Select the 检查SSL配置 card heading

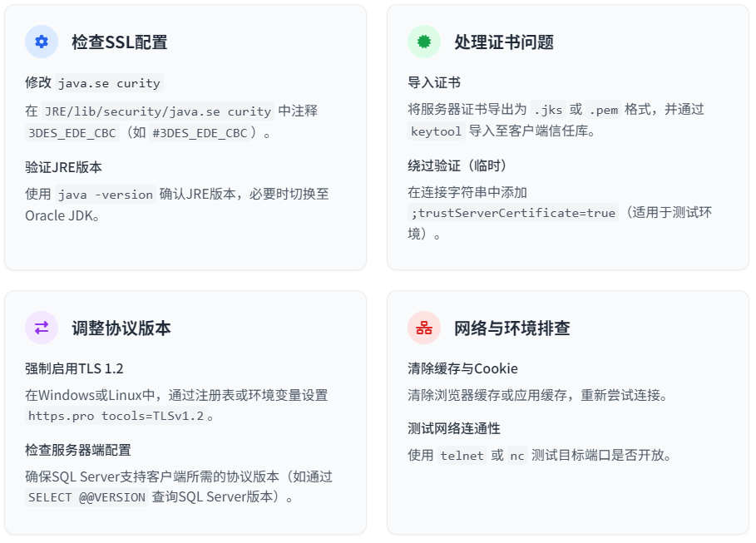(x=120, y=42)
